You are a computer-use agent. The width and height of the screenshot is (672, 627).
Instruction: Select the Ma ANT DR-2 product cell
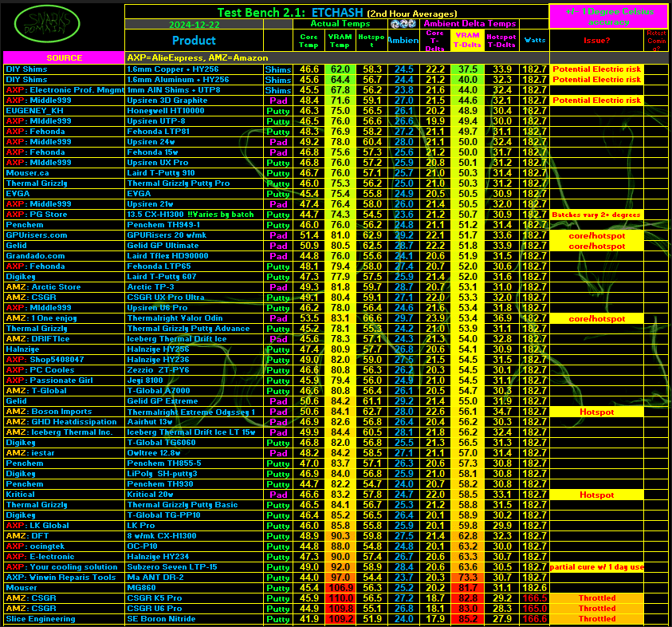tap(195, 578)
